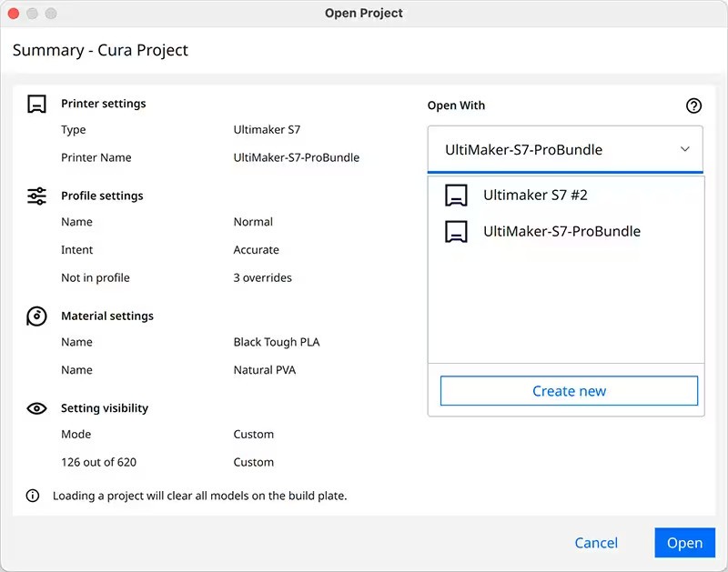
Task: Click printer icon beside UltiMaker-S7-ProBundle option
Action: click(x=457, y=232)
